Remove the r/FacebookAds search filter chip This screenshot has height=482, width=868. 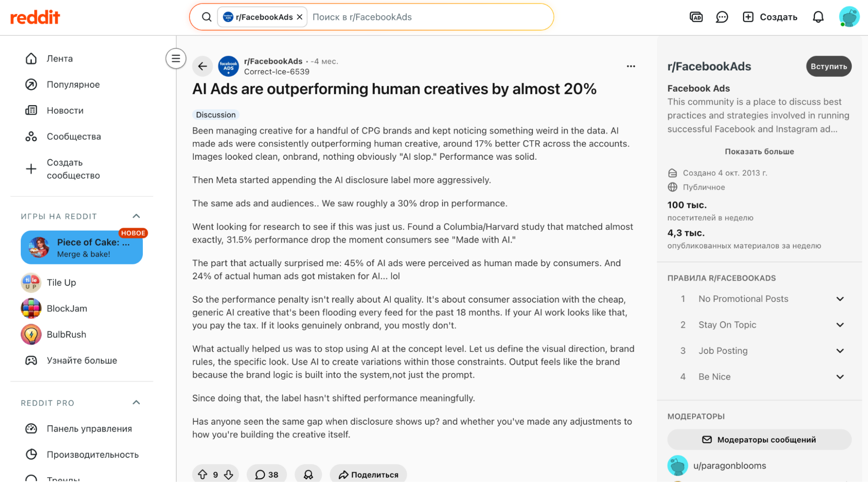click(300, 17)
